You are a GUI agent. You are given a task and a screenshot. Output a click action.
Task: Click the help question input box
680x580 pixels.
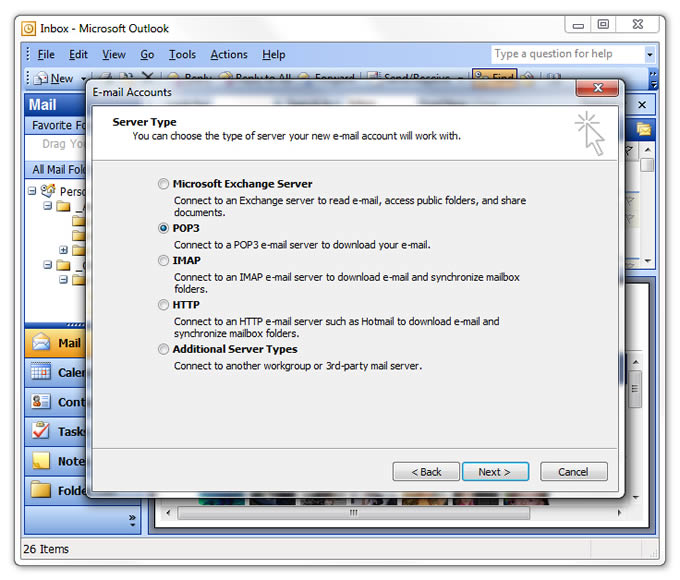(568, 54)
